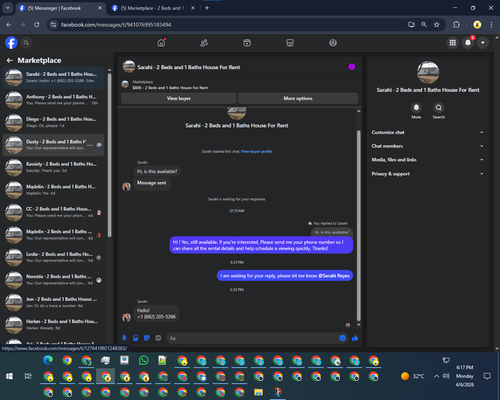Screen dimensions: 500x400
Task: Switch to the Marketplace 2 Beds browser tab
Action: pyautogui.click(x=152, y=8)
